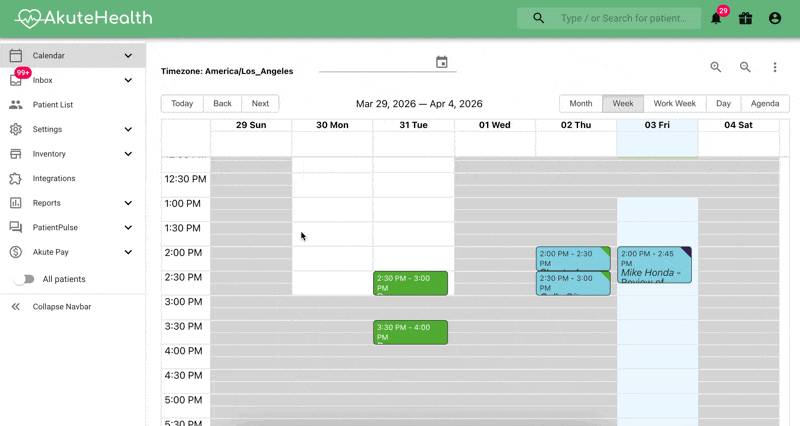
Task: Select the 29 Sun column header
Action: [x=251, y=125]
